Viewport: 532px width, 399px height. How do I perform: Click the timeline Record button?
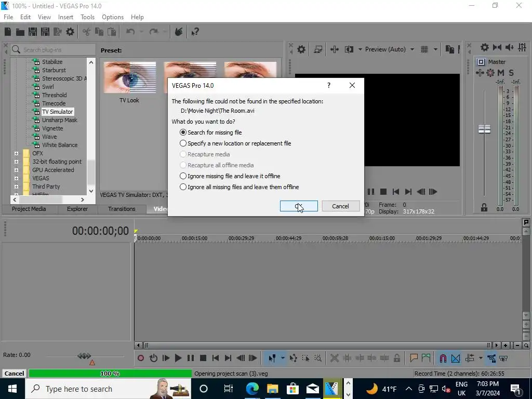pyautogui.click(x=141, y=358)
